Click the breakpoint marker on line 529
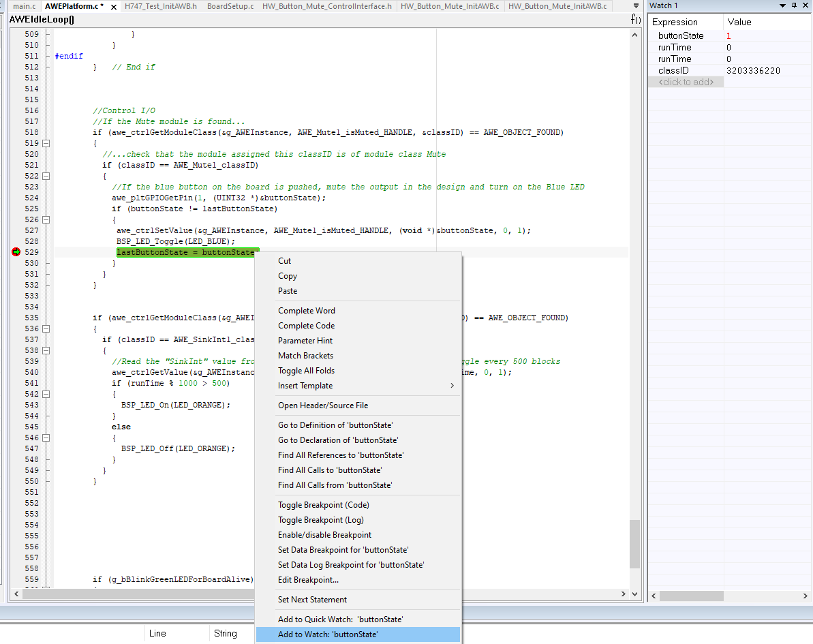 click(x=16, y=252)
